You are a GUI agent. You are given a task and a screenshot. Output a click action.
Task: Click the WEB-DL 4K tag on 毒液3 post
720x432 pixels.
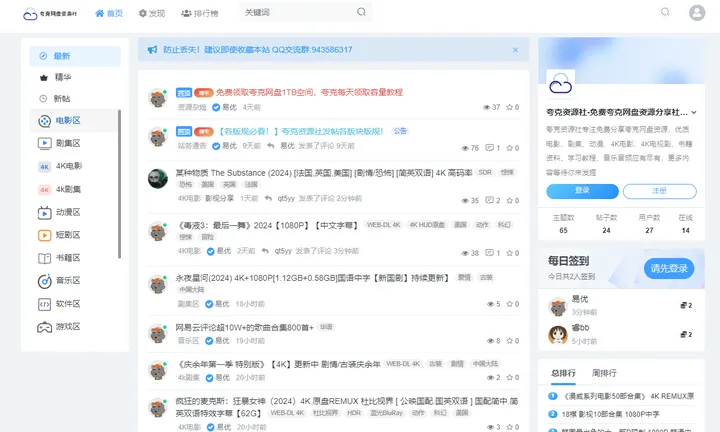[383, 225]
